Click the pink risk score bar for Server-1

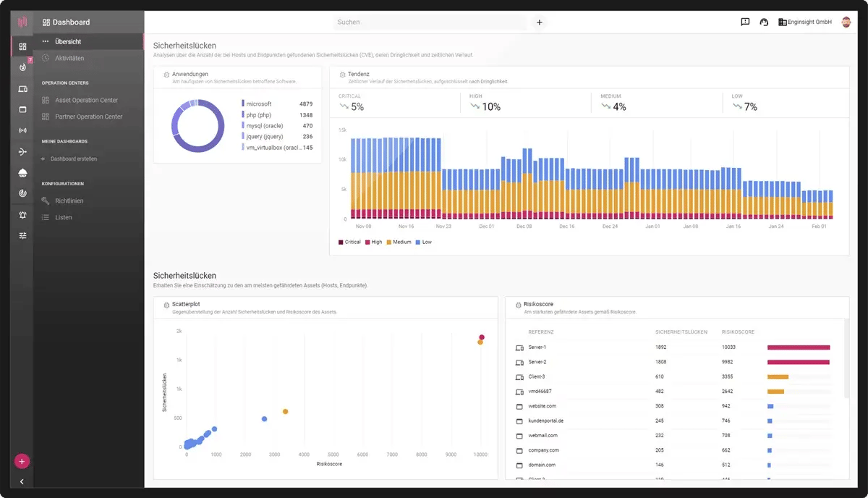(799, 347)
